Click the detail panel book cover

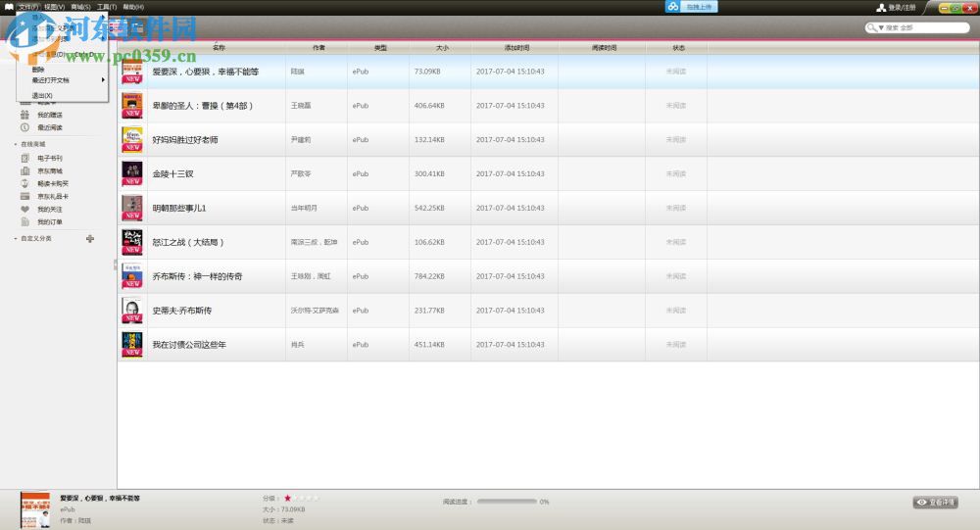(x=35, y=510)
